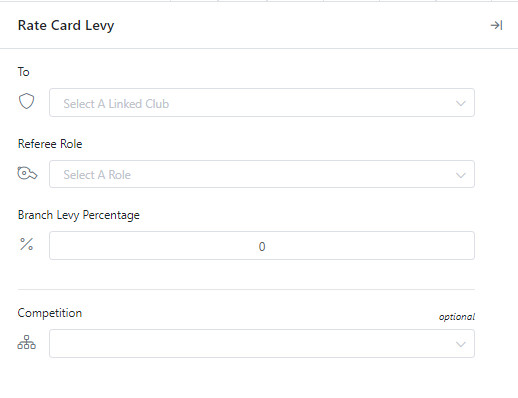Click the Referee Role label
Viewport: 518px width, 398px height.
point(50,144)
